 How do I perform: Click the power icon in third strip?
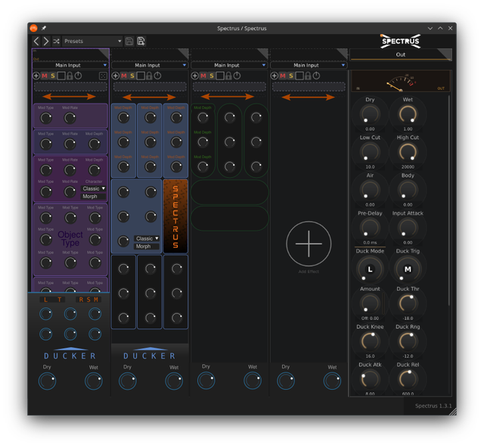click(237, 76)
